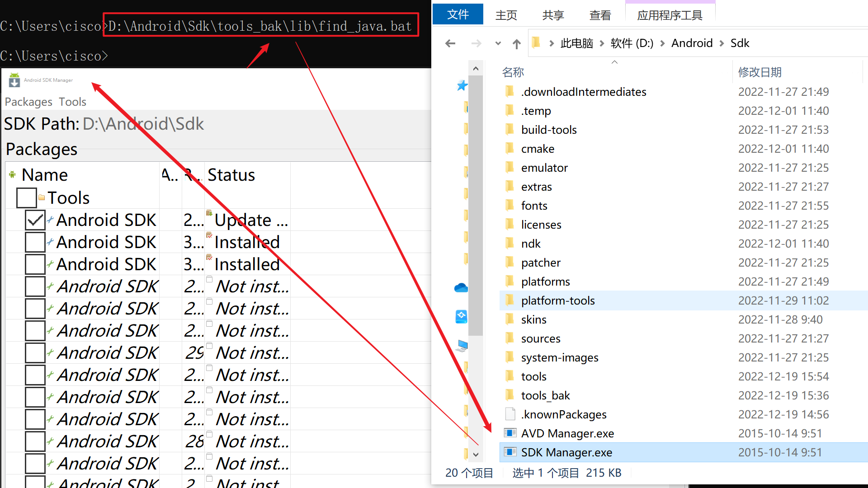This screenshot has height=488, width=868.
Task: Click the Back arrow in Explorer
Action: coord(450,43)
